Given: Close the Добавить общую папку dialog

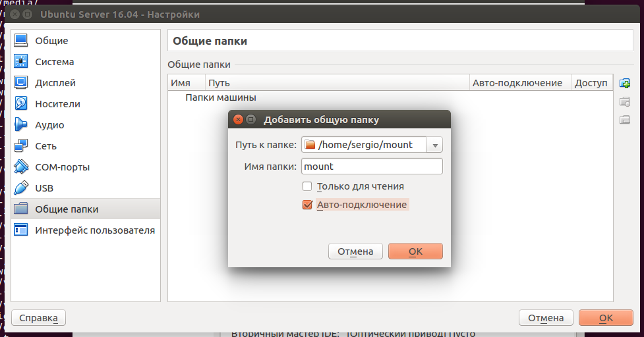Looking at the screenshot, I should point(238,120).
